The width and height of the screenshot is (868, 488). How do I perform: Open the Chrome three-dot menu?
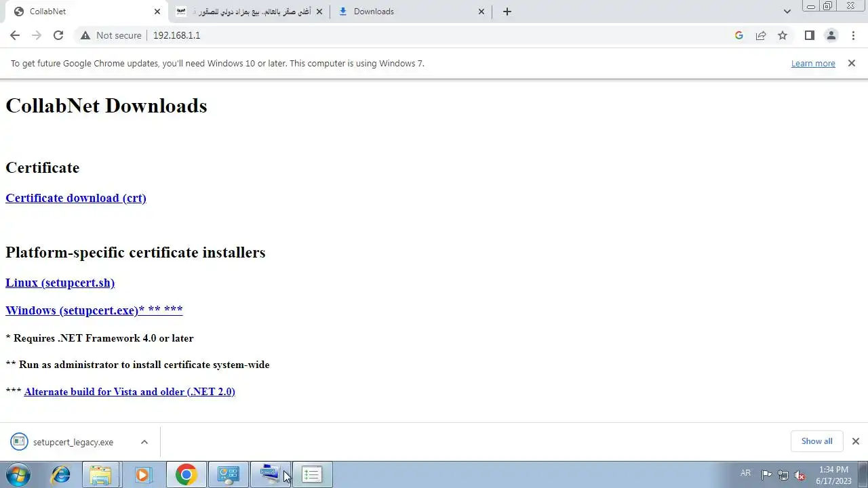pos(853,35)
